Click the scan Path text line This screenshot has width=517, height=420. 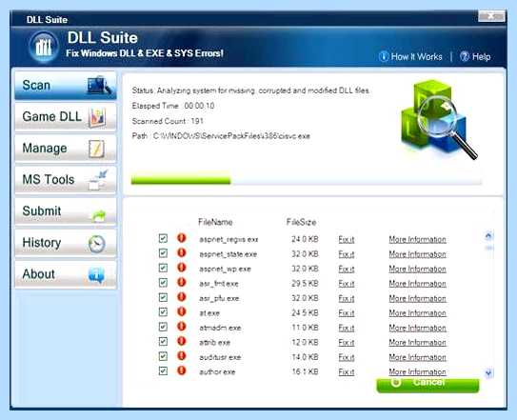(x=221, y=136)
